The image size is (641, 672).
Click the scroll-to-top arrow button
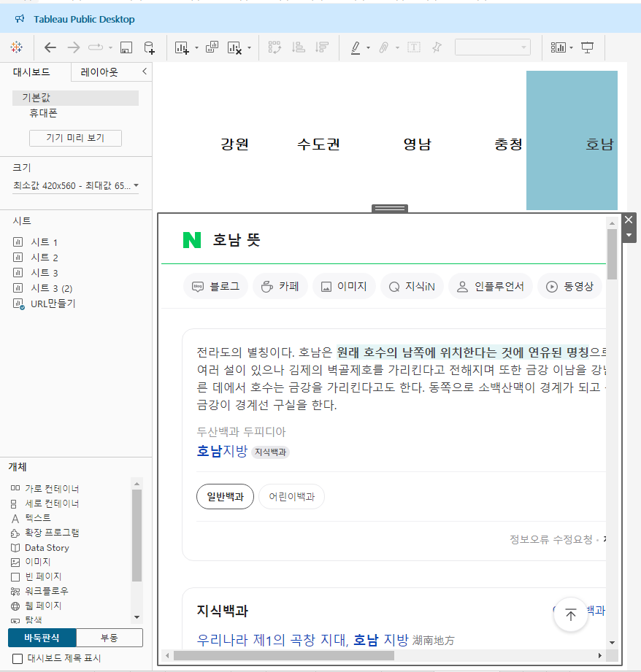[x=571, y=614]
